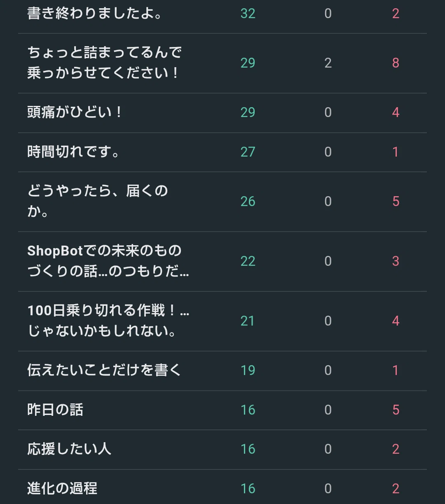Screen dimensions: 445x504
Task: Click like count 8 in the ちょっと詰まってるんで row
Action: pos(396,63)
